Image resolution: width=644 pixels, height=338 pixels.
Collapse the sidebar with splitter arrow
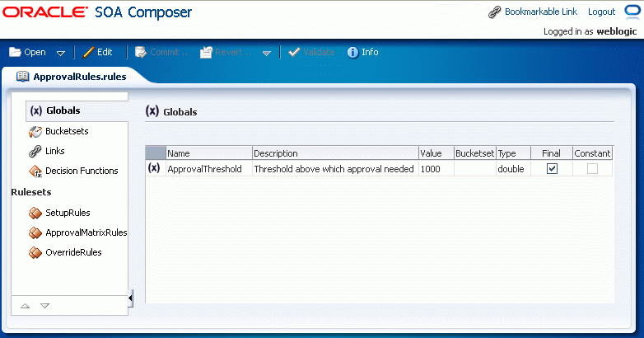tap(130, 298)
